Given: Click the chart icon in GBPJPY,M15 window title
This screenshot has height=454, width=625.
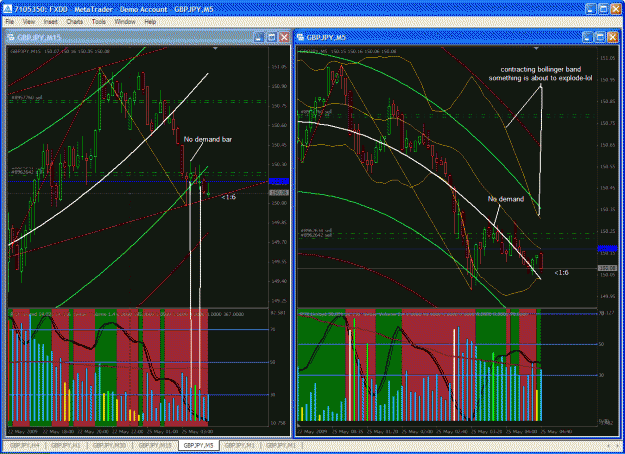Looking at the screenshot, I should (x=10, y=37).
